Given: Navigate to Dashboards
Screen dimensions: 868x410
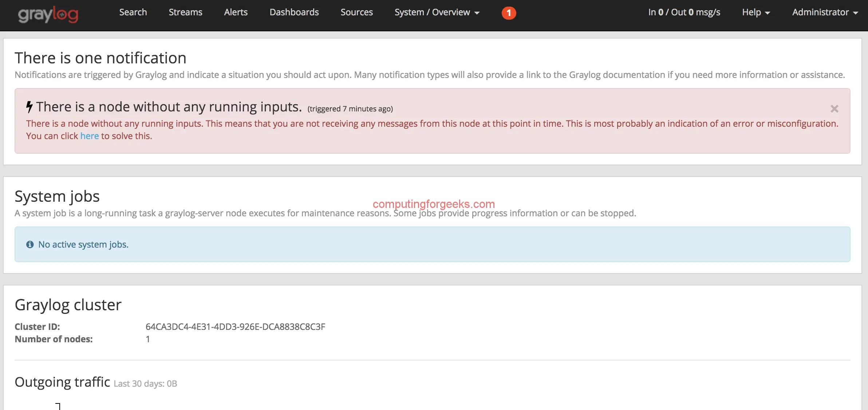Looking at the screenshot, I should coord(294,12).
